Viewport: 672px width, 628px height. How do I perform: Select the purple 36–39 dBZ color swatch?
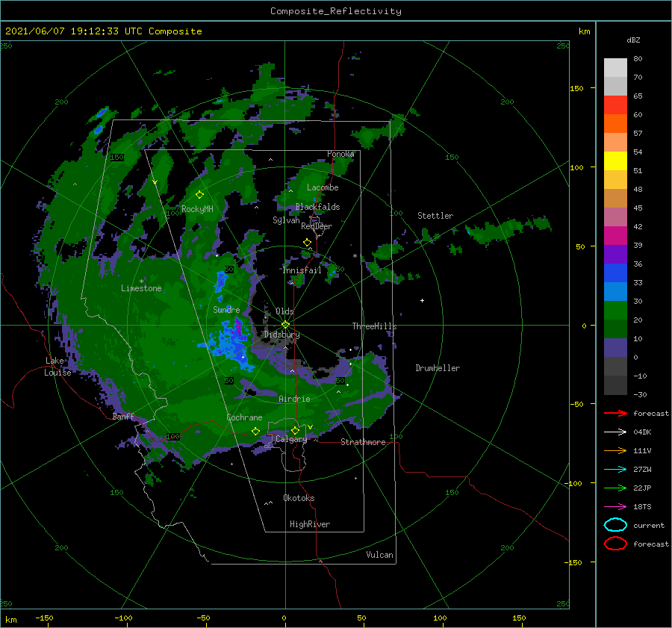[615, 254]
